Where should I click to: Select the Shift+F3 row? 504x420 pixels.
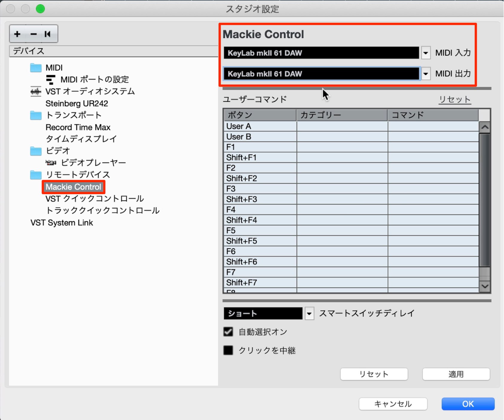(x=351, y=199)
